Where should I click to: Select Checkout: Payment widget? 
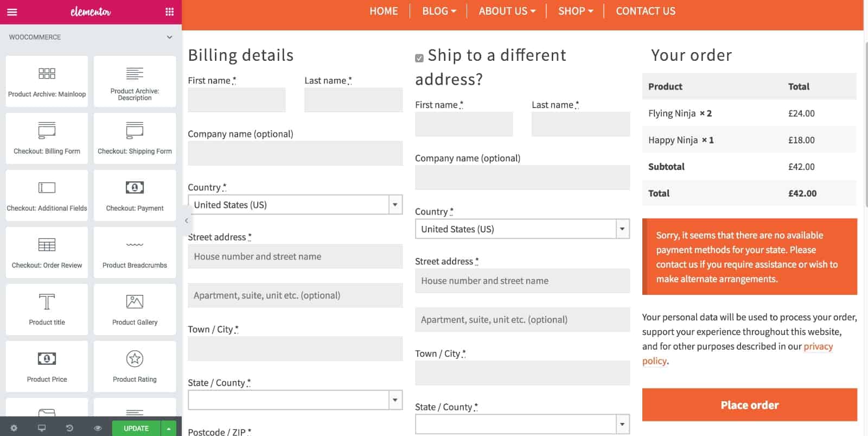click(135, 195)
